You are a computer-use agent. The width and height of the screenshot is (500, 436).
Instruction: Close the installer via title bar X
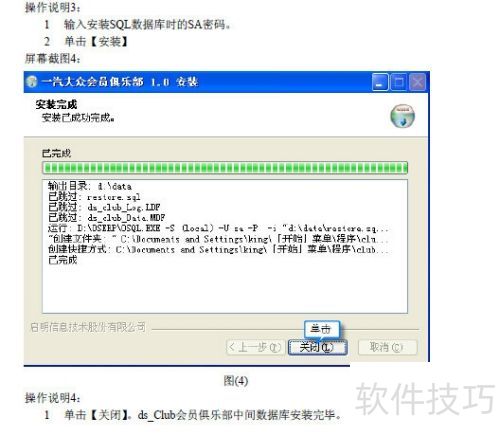tap(417, 82)
